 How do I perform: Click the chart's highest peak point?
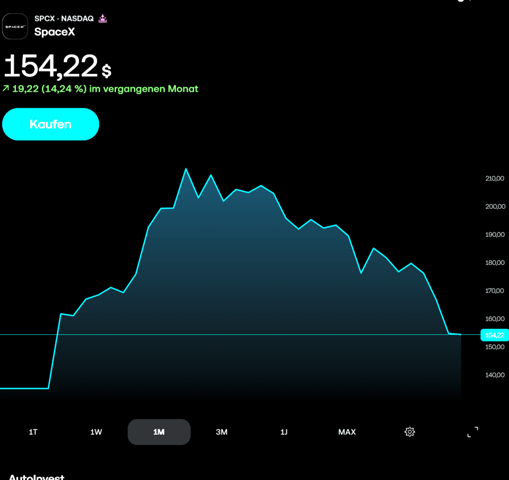click(x=186, y=169)
